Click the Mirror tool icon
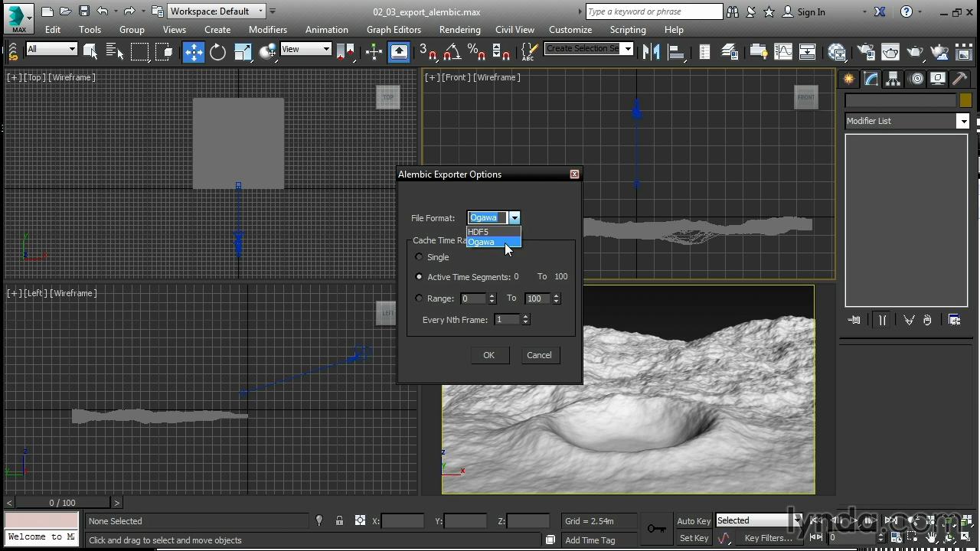The image size is (980, 551). point(652,52)
